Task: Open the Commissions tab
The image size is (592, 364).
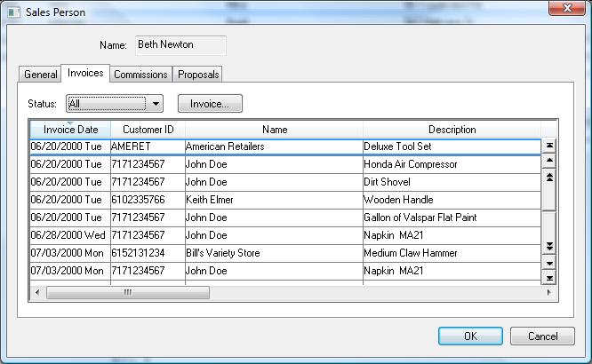Action: point(140,75)
